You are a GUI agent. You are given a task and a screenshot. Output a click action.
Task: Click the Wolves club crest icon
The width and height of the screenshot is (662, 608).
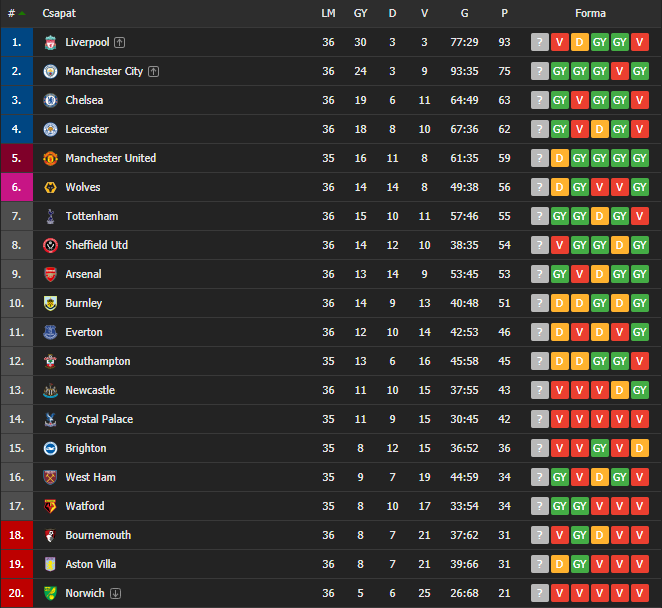tap(50, 187)
